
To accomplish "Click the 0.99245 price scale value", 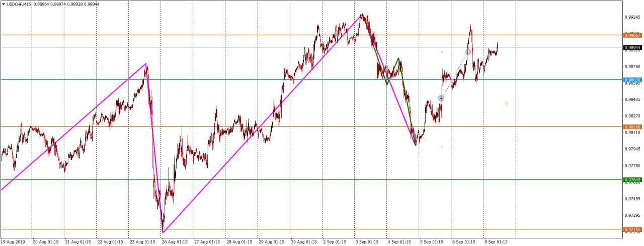I will tap(632, 17).
